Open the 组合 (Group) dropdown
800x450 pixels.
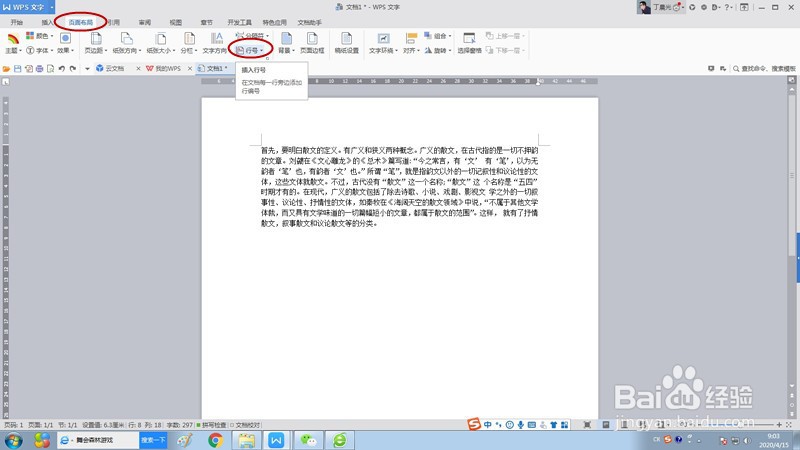tap(438, 36)
